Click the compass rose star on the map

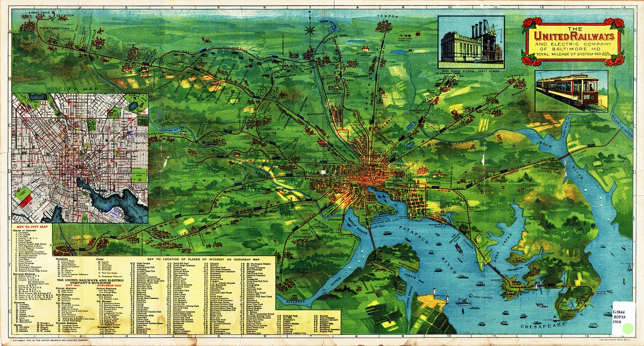310,30
